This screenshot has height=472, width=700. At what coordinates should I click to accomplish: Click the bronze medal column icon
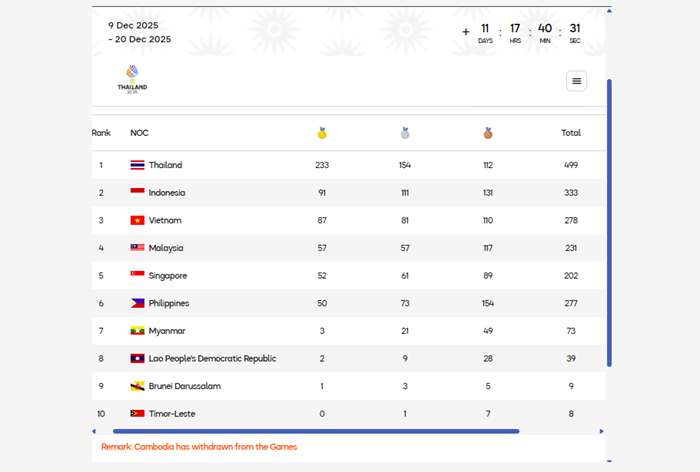[x=488, y=133]
